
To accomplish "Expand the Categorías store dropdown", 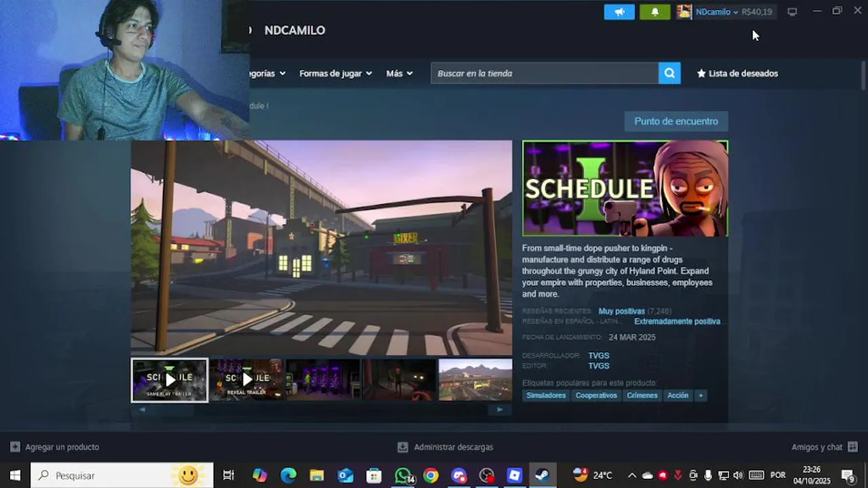I will (x=267, y=73).
